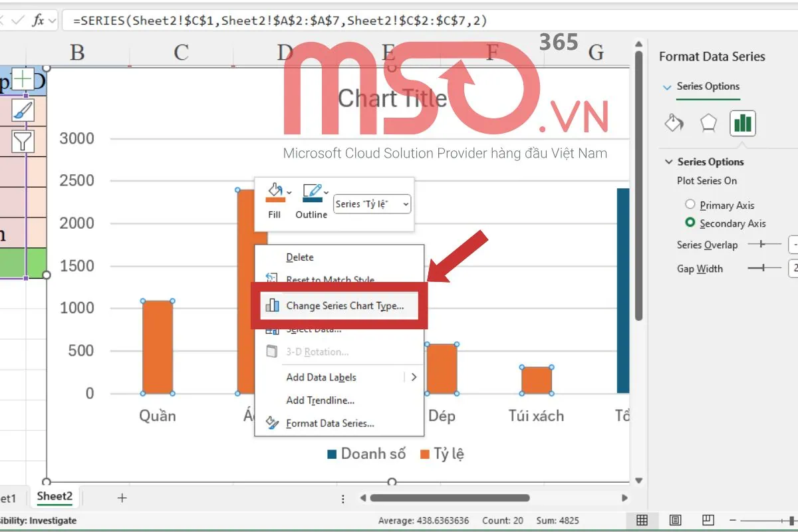
Task: Select the Series Options bar chart icon
Action: click(x=742, y=123)
